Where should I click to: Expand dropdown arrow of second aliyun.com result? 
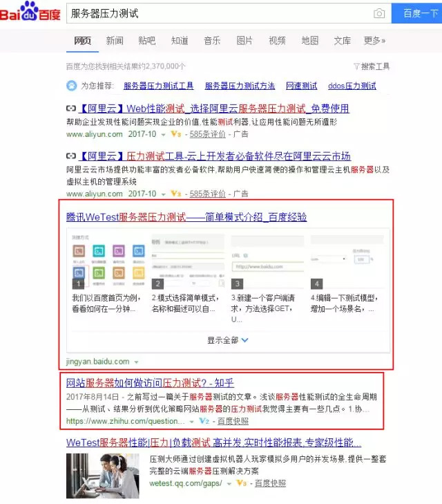click(164, 194)
